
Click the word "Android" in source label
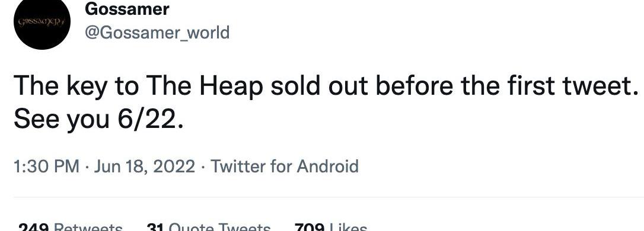(328, 166)
